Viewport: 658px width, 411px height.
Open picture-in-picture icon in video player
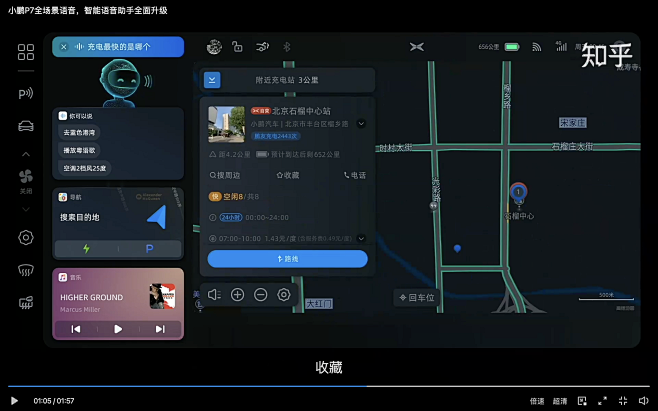point(582,401)
